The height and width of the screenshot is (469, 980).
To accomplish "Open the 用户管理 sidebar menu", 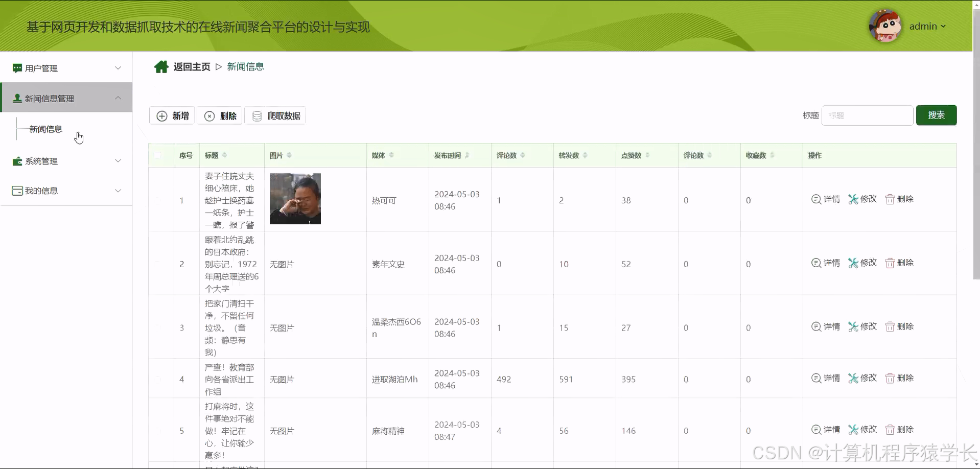I will point(66,68).
